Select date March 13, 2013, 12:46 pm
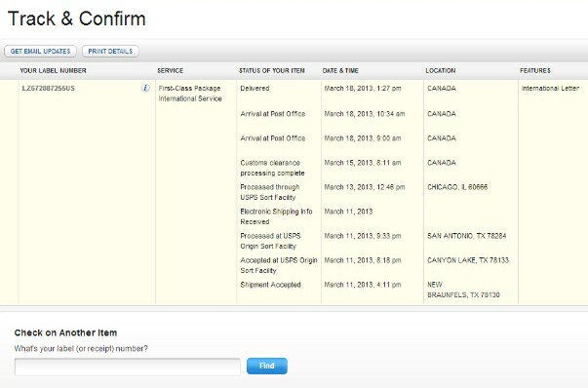Screen dimensions: 588x388 click(365, 187)
